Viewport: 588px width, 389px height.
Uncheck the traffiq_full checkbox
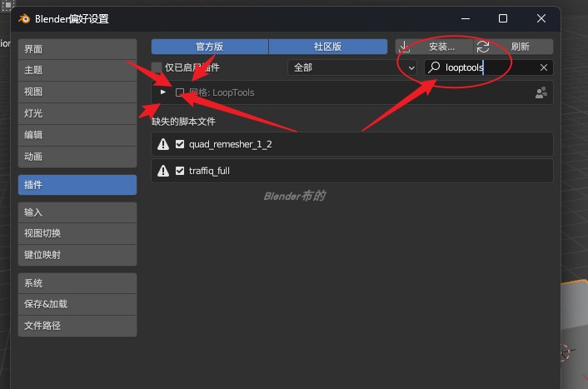pos(180,171)
